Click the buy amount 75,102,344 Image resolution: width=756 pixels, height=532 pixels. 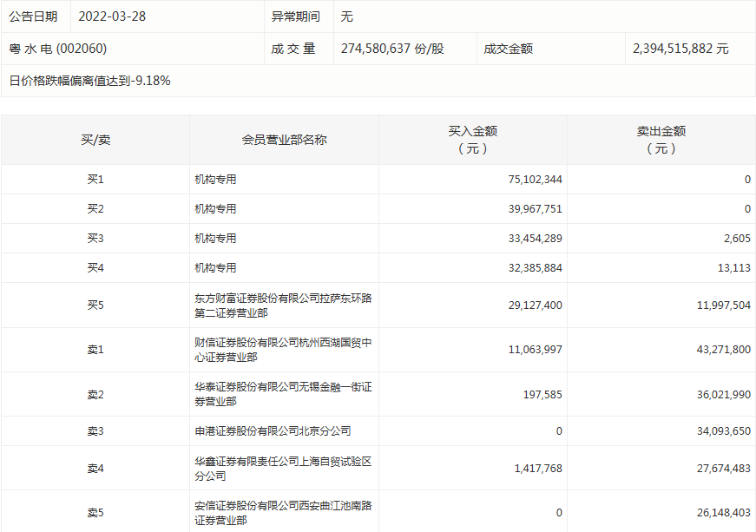tap(535, 180)
